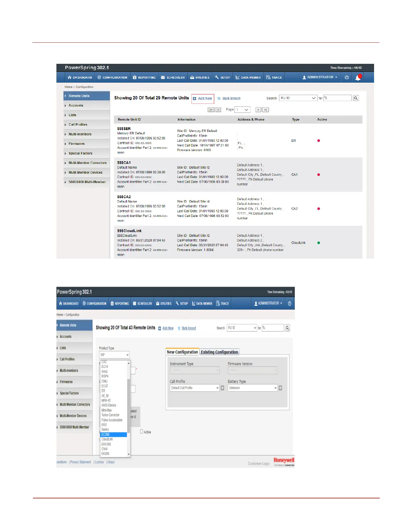Image resolution: width=411 pixels, height=532 pixels.
Task: Open Firmwares in upper screenshot sidebar
Action: tap(87, 144)
